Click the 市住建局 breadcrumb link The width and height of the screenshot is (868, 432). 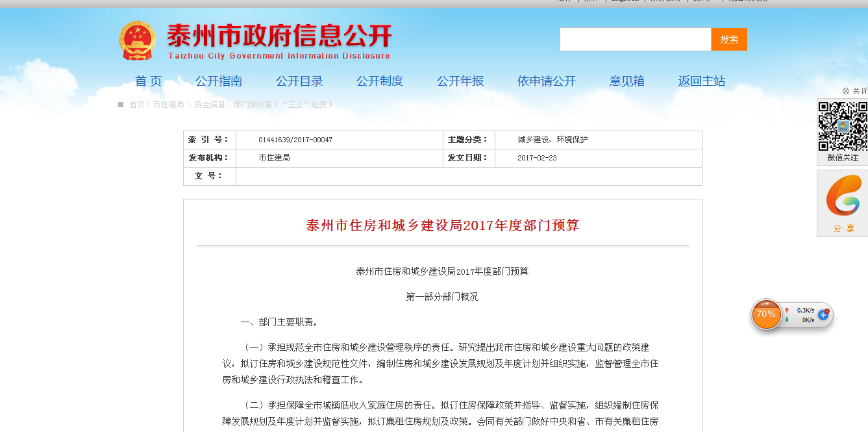coord(168,105)
